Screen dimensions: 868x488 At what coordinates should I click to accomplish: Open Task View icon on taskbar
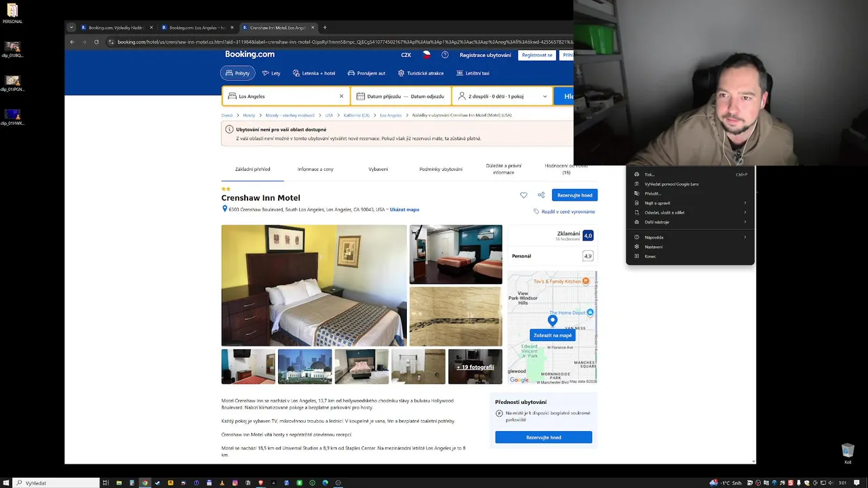pos(105,483)
